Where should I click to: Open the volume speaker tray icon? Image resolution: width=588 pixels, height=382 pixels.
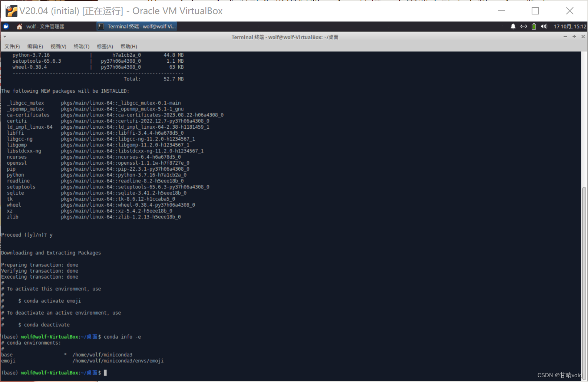coord(544,26)
